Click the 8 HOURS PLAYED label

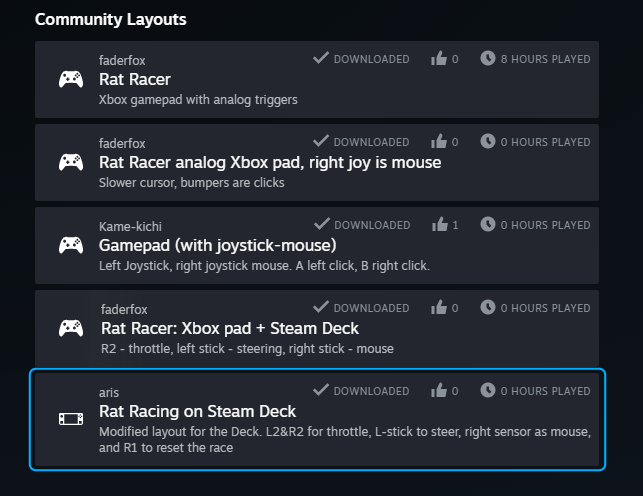point(545,59)
